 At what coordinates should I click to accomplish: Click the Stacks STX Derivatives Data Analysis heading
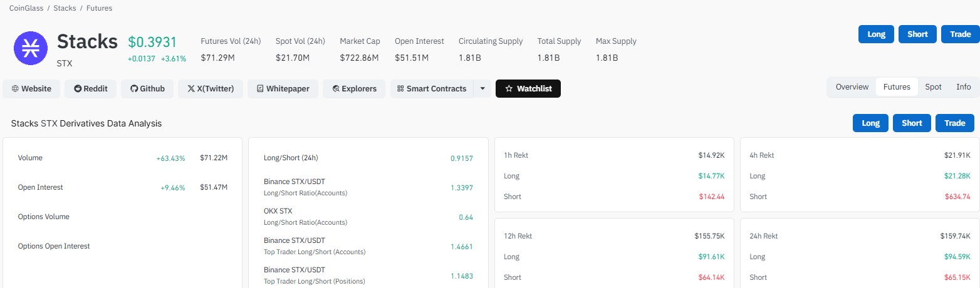(86, 123)
